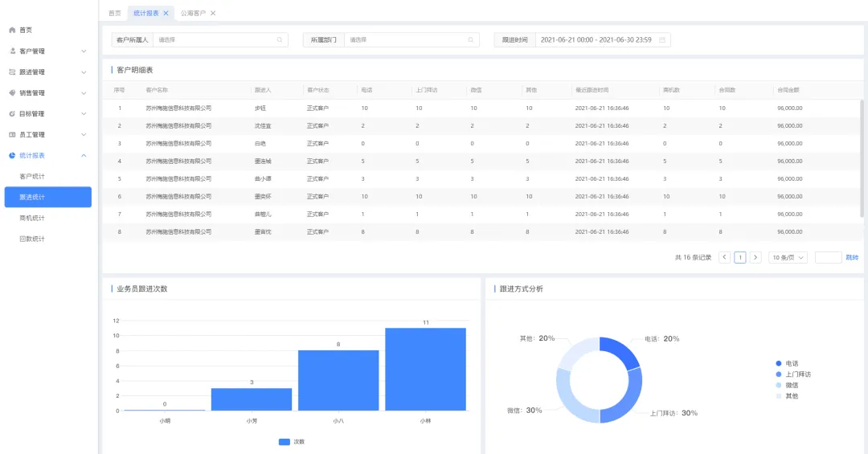Click the icon beside 目标管理 menu
The image size is (868, 454).
click(12, 113)
